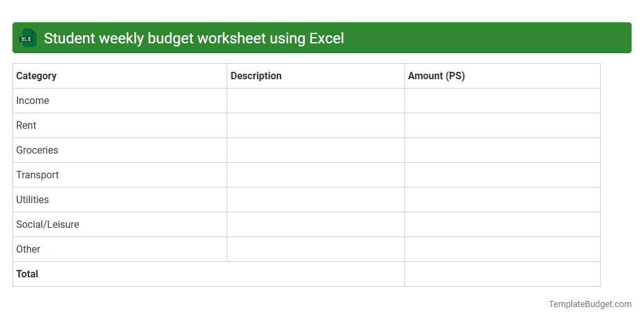The width and height of the screenshot is (644, 322).
Task: Click the Amount cell in Income row
Action: coord(502,100)
